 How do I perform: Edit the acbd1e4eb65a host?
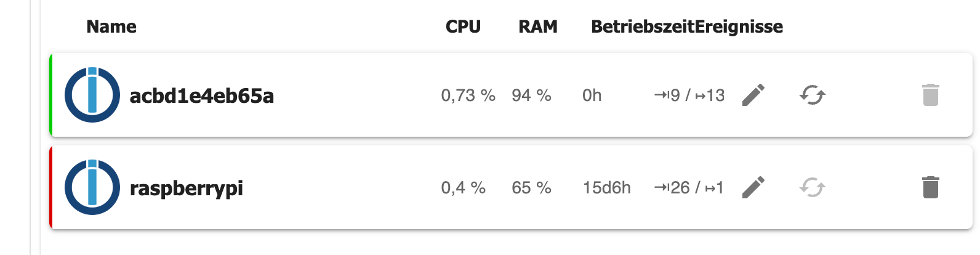tap(753, 95)
